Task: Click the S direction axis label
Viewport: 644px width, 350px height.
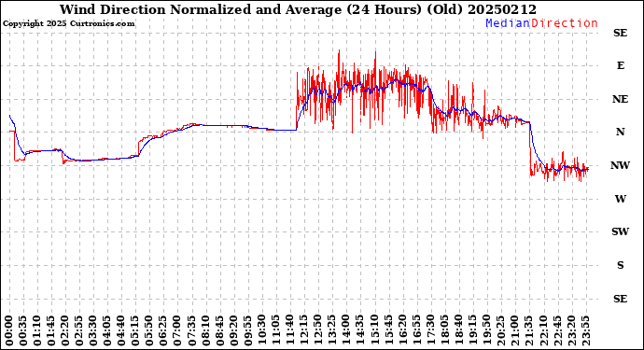Action: pyautogui.click(x=621, y=265)
